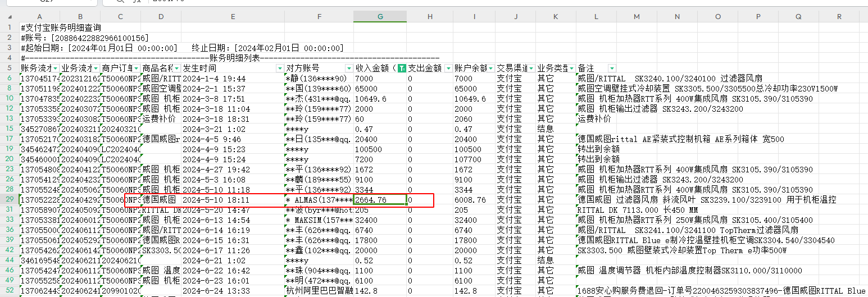Click the date cell 2024-1-4 19:44

point(233,78)
